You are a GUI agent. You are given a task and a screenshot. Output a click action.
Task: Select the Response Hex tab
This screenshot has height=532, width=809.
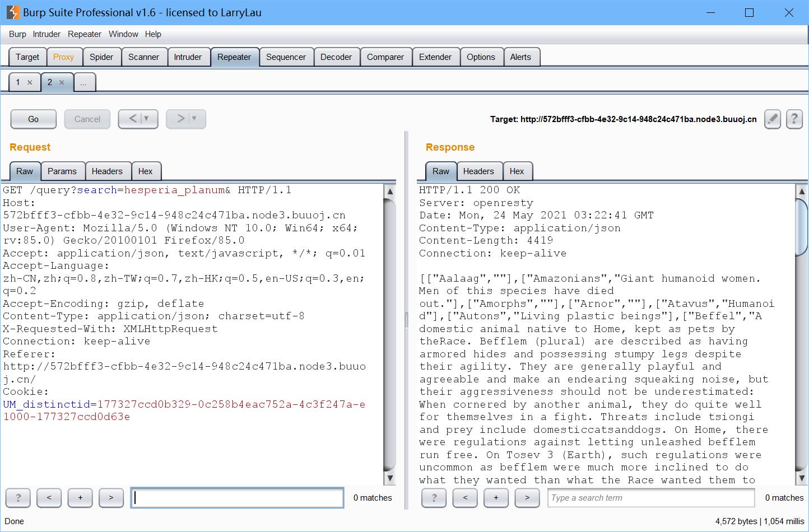pos(517,171)
